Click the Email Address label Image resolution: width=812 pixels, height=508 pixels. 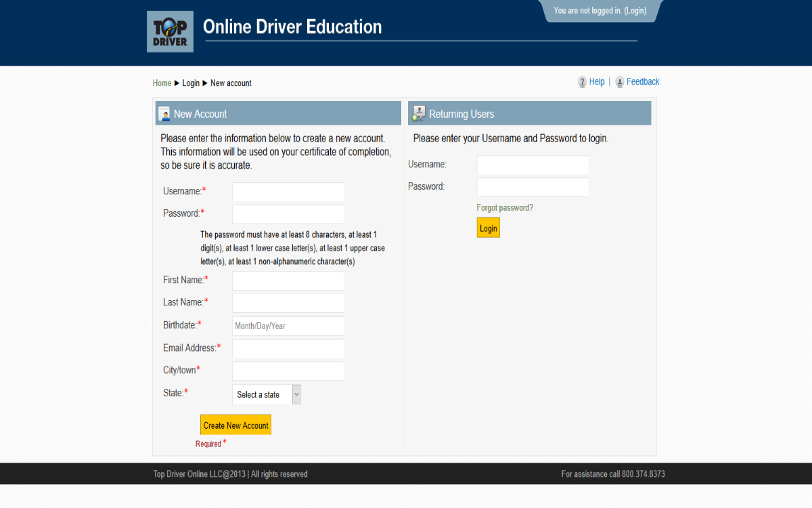tap(189, 347)
